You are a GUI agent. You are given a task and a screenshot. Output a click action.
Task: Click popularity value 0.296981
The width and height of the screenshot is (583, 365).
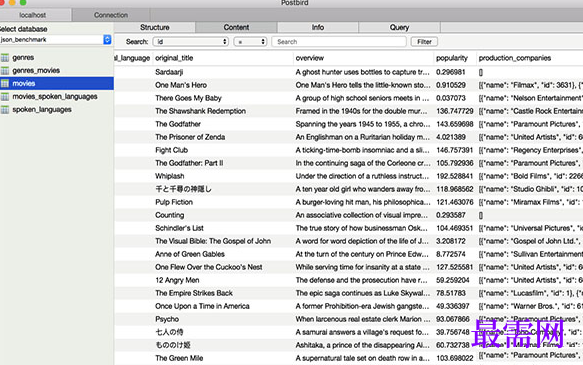(451, 72)
